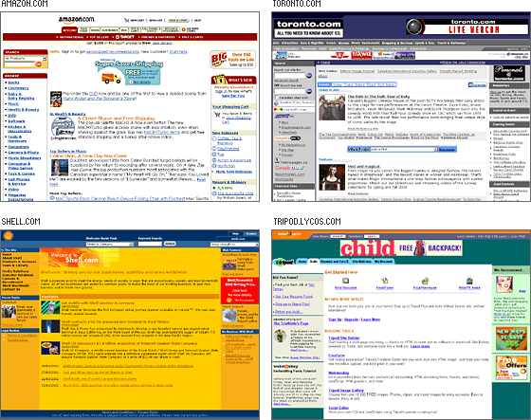Click the WebTV Area icon on Tripod
This screenshot has height=420, width=531.
[x=469, y=281]
